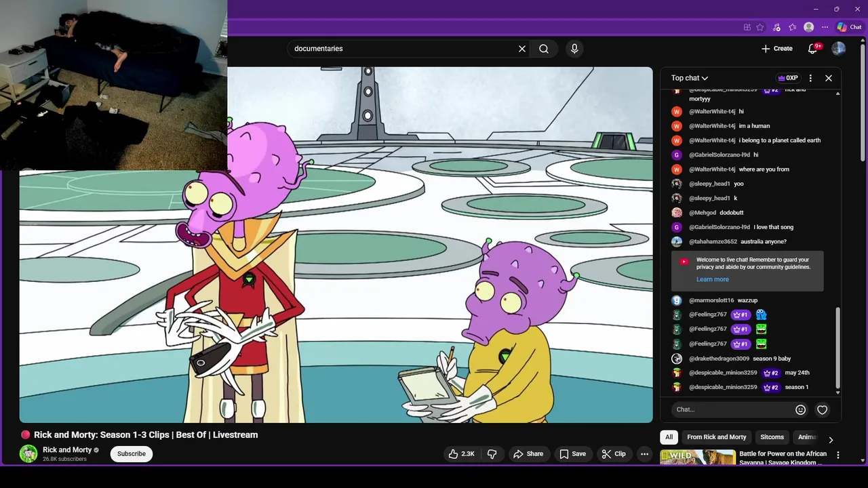Click "where are you from" chat message
868x488 pixels.
(764, 169)
